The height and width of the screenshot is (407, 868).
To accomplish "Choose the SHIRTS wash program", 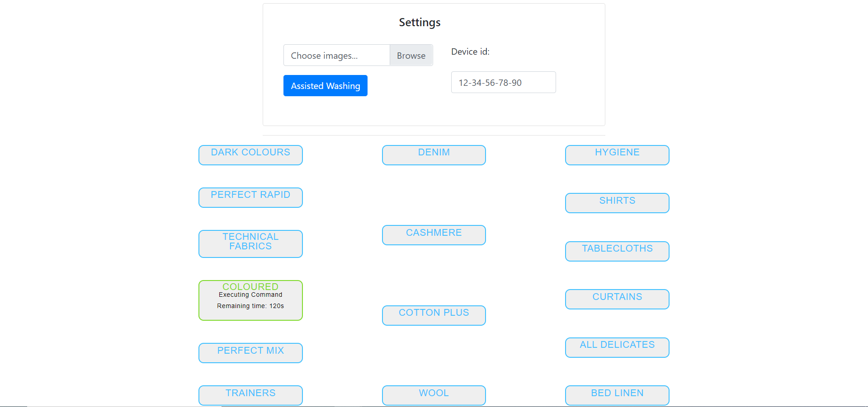I will click(617, 203).
